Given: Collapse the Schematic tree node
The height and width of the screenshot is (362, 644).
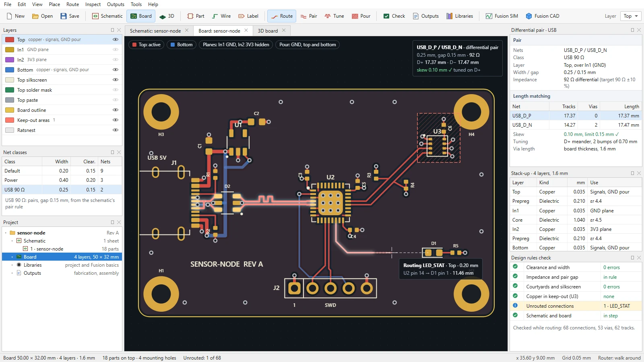Looking at the screenshot, I should [12, 241].
